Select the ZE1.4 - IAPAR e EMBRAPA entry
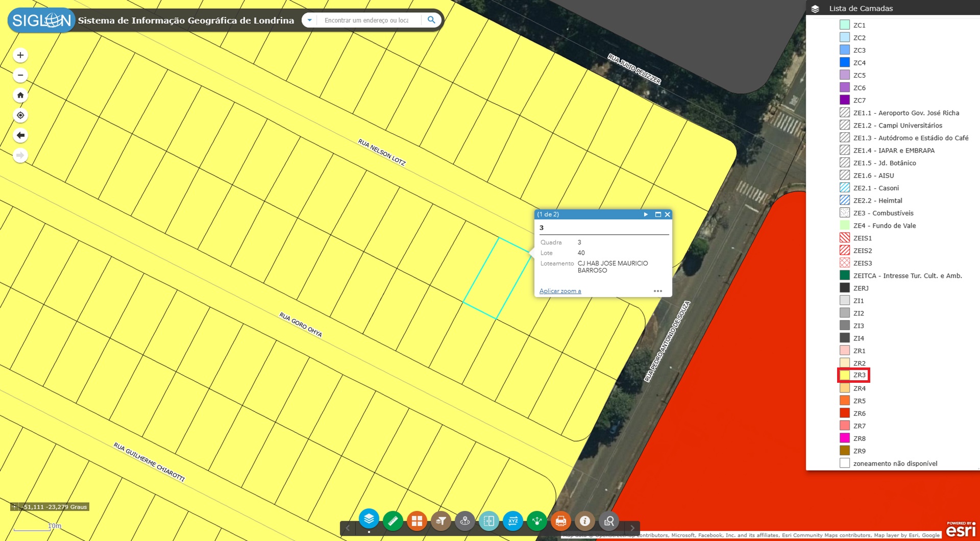The width and height of the screenshot is (980, 541). 894,150
